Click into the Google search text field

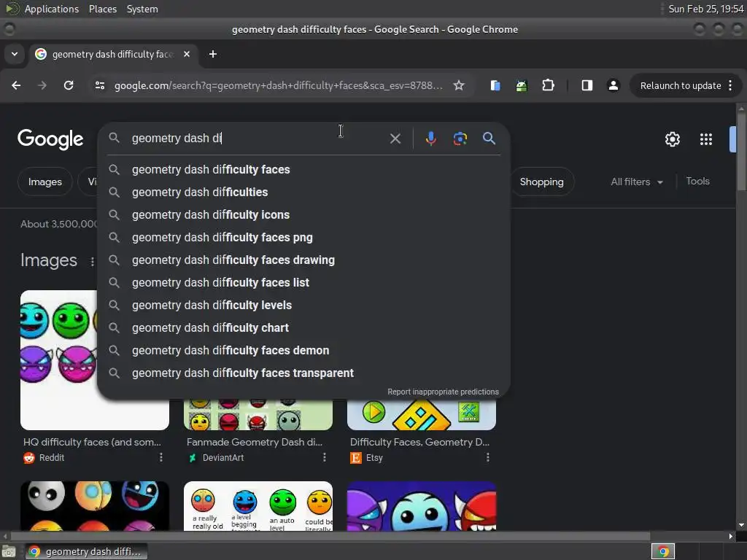[x=258, y=138]
